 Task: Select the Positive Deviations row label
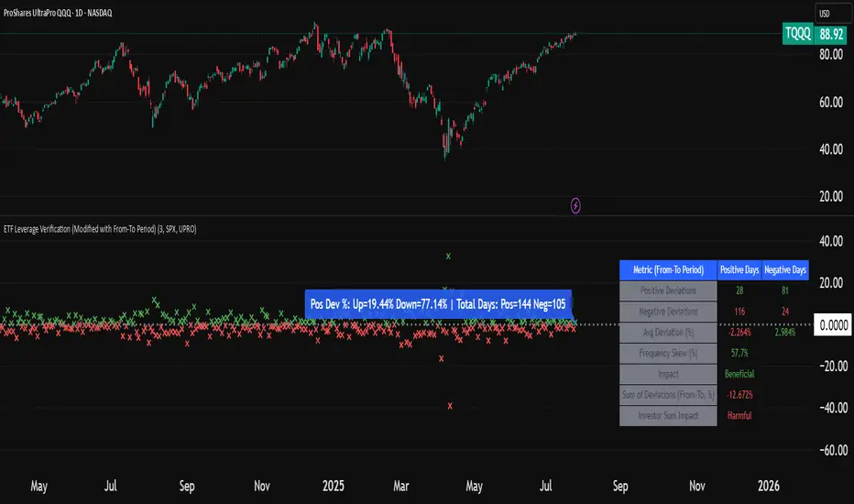668,290
